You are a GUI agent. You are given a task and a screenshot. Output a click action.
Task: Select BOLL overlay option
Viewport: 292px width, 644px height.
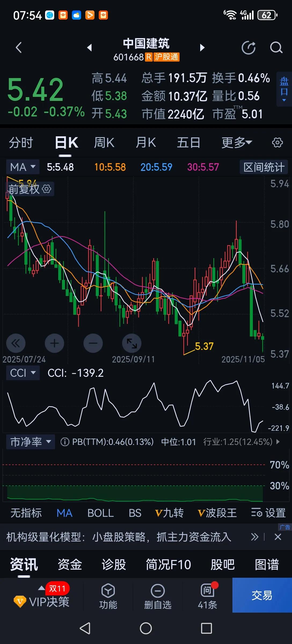pyautogui.click(x=101, y=513)
